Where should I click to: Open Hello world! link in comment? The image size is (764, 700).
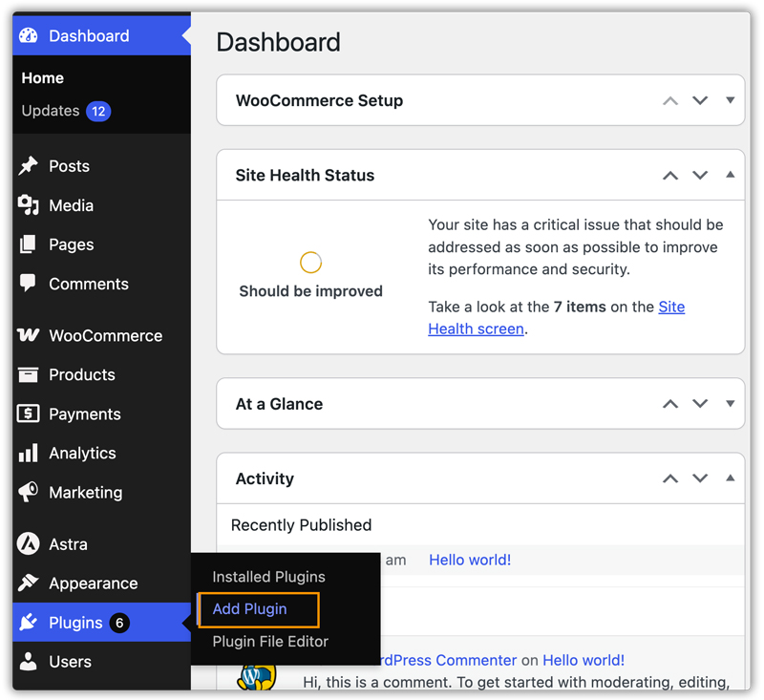tap(584, 660)
